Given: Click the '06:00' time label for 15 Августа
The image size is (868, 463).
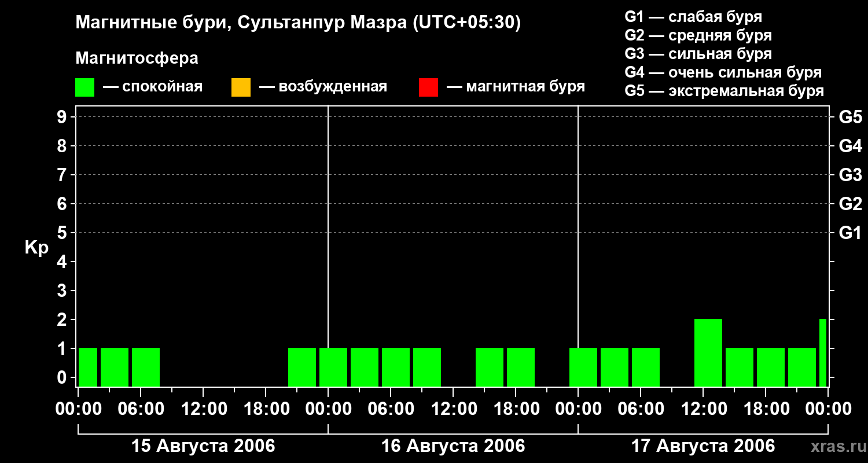Looking at the screenshot, I should (x=141, y=409).
